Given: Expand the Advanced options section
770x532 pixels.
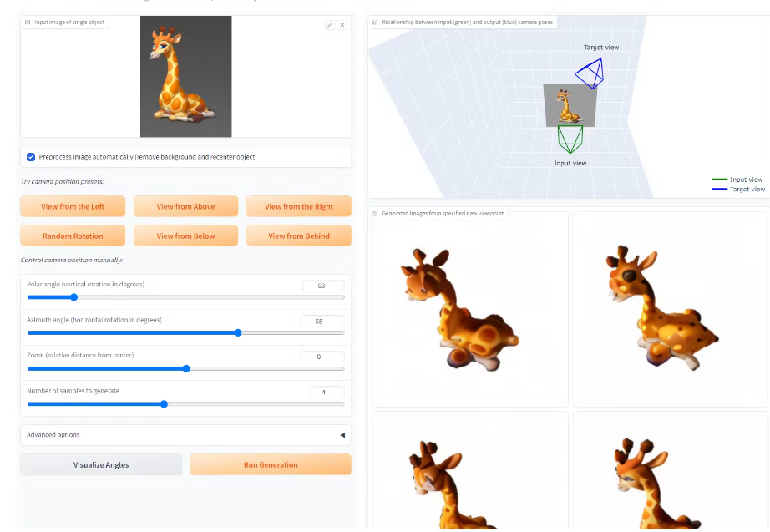Looking at the screenshot, I should coord(185,434).
